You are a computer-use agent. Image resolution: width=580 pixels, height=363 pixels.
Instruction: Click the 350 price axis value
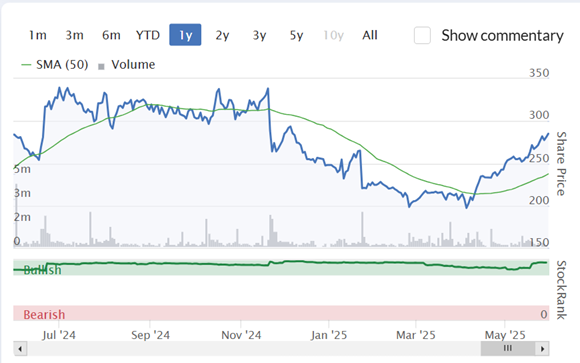tap(539, 73)
